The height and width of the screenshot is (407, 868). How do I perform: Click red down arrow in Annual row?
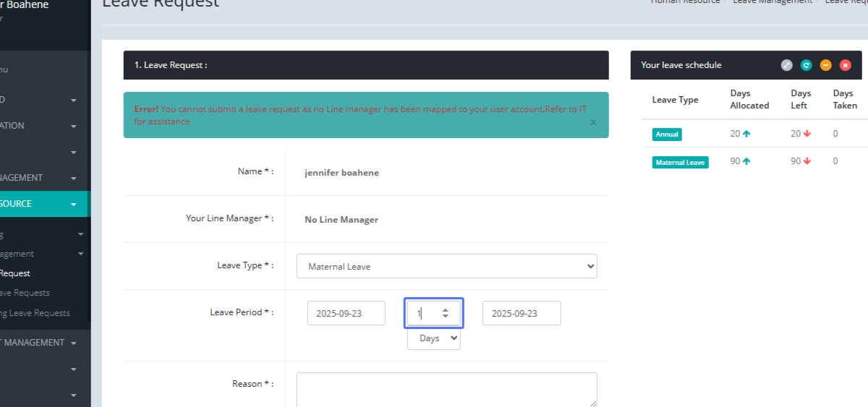pos(807,134)
